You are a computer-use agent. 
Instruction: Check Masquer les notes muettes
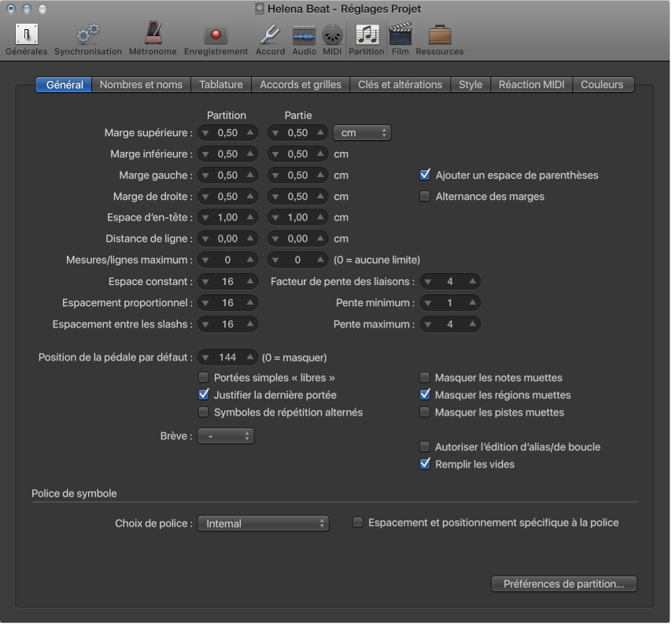[425, 377]
